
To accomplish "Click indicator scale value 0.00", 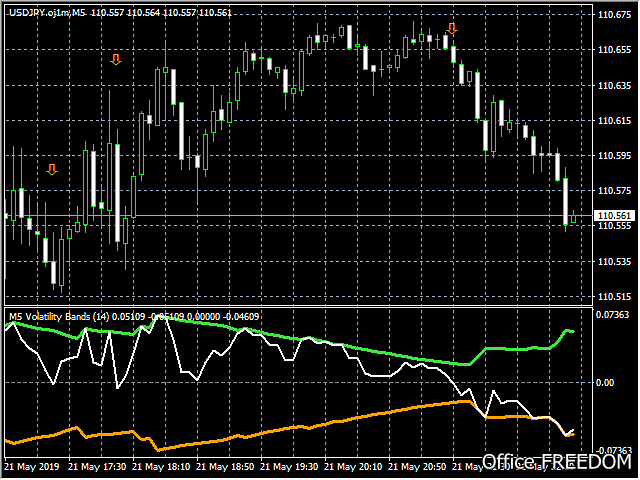I will click(x=605, y=383).
